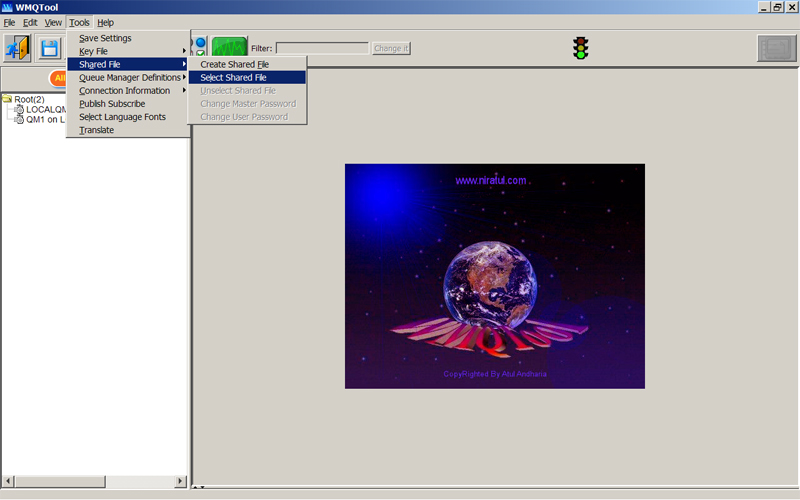Image resolution: width=800 pixels, height=500 pixels.
Task: Choose Publish Subscribe menu item
Action: (129, 104)
